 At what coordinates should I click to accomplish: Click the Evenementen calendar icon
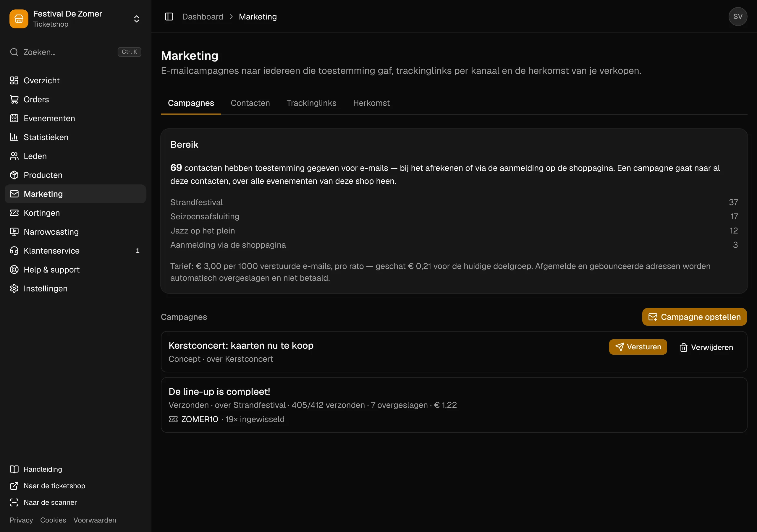click(14, 118)
